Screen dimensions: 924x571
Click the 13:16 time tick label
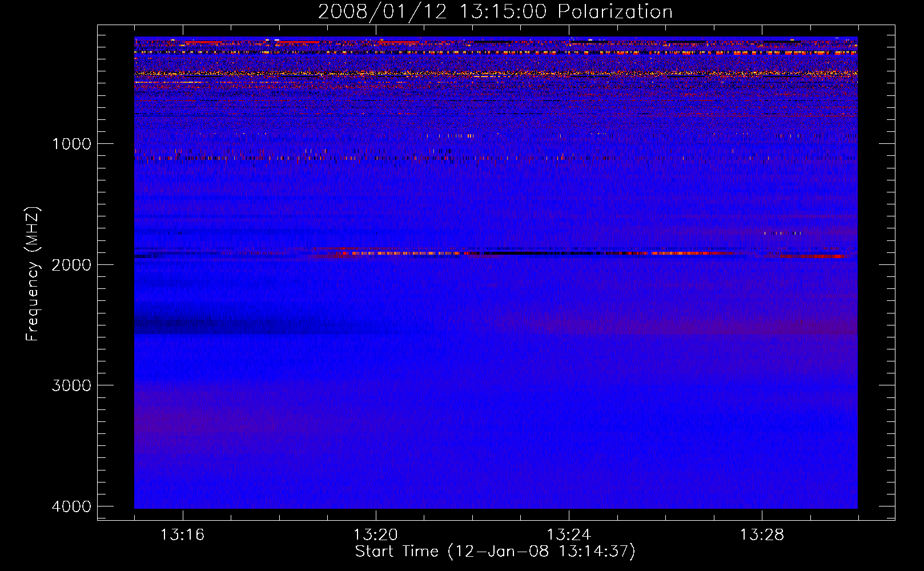(182, 535)
